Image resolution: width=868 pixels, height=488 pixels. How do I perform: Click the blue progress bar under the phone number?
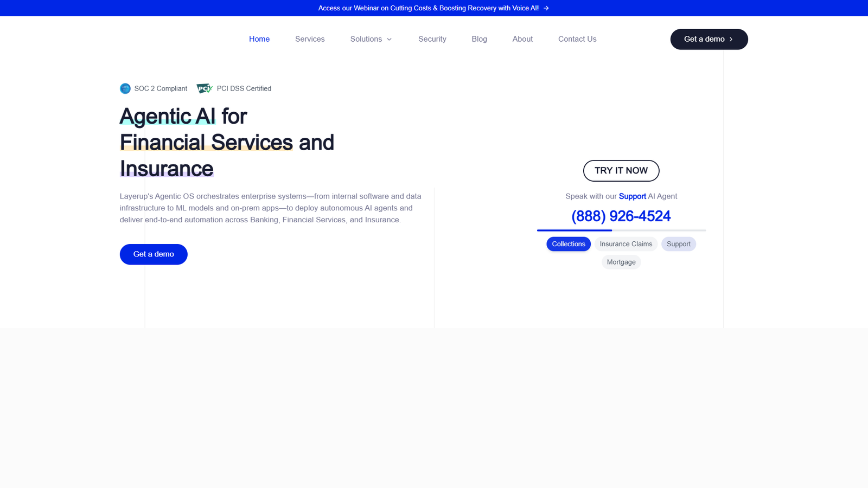tap(575, 230)
